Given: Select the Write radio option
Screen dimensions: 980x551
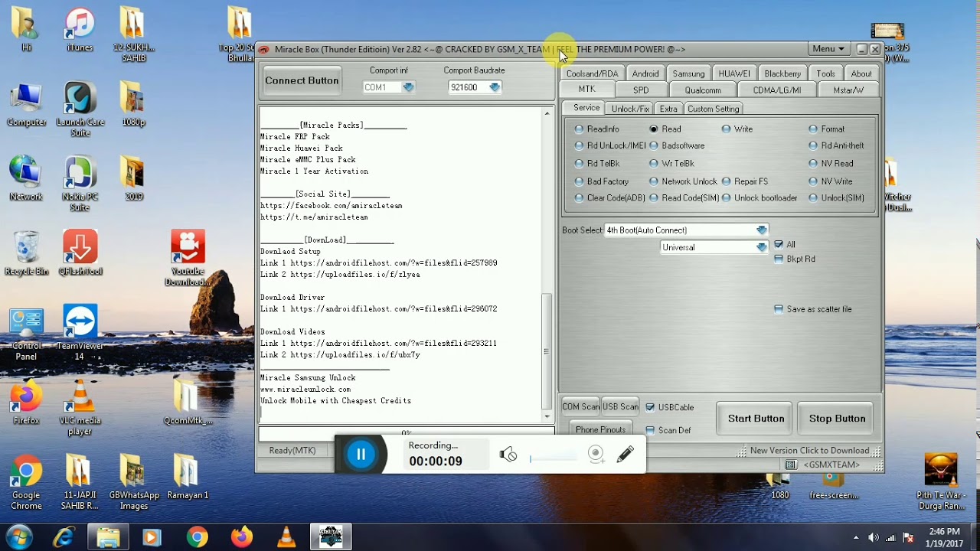Looking at the screenshot, I should coord(738,129).
